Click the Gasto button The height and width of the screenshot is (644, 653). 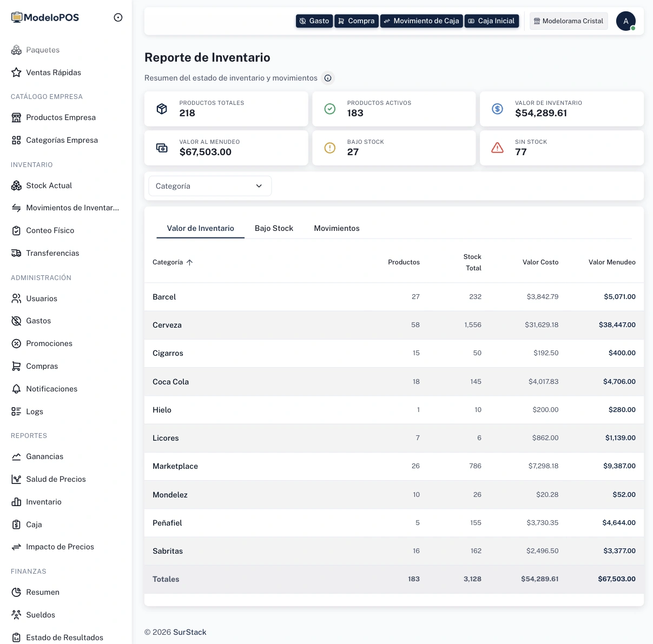(314, 21)
